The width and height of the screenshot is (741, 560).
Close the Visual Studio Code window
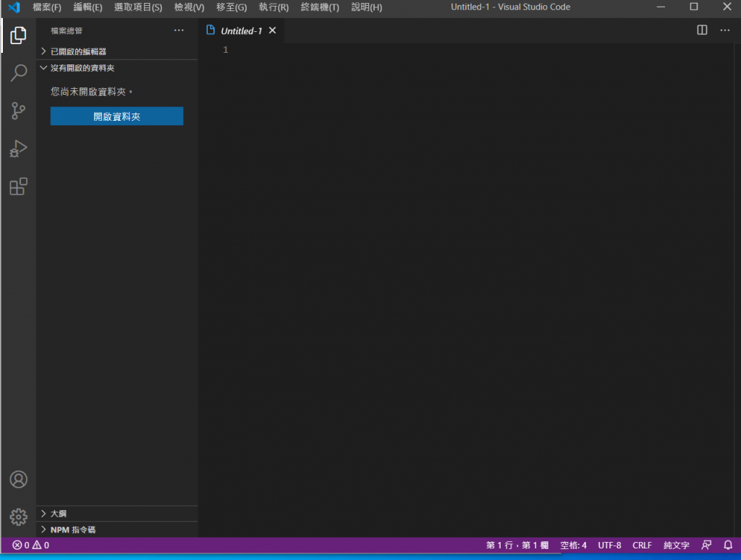point(727,7)
